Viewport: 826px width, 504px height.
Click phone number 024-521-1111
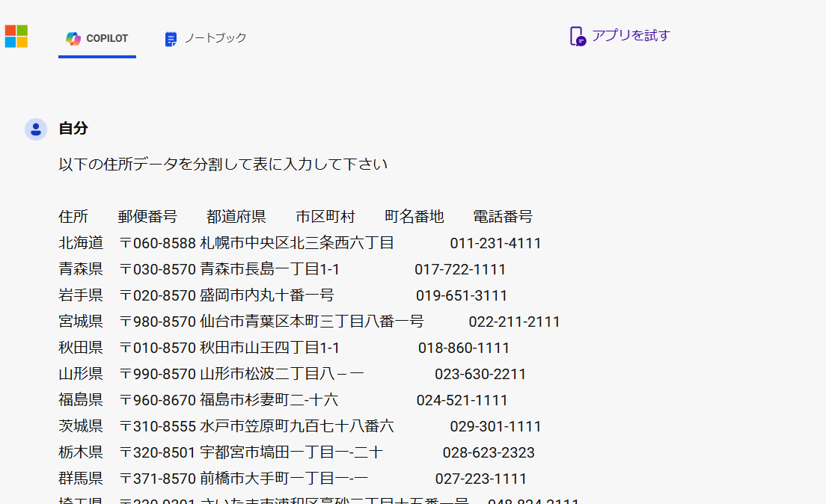[x=462, y=400]
